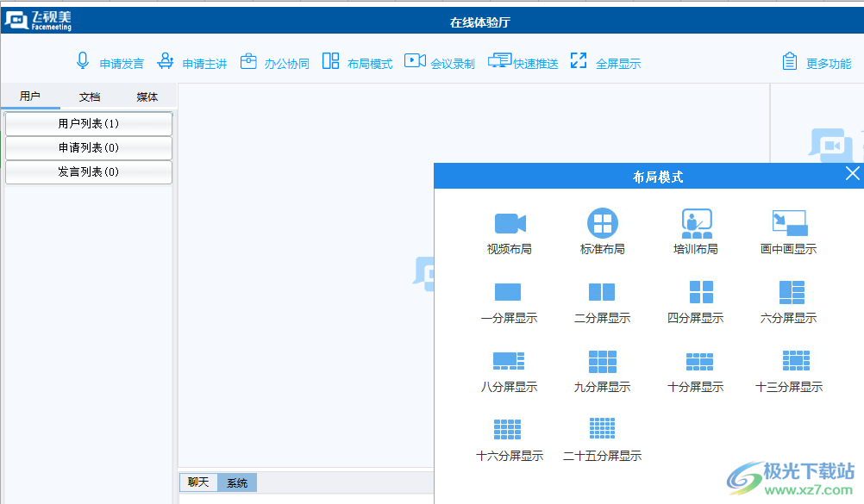Screen dimensions: 864x504
Task: Choose 四分屏显示 four-screen layout
Action: click(x=696, y=293)
